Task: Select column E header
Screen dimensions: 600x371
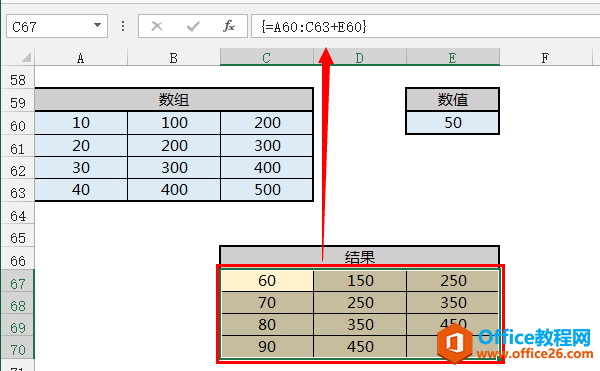Action: click(453, 57)
